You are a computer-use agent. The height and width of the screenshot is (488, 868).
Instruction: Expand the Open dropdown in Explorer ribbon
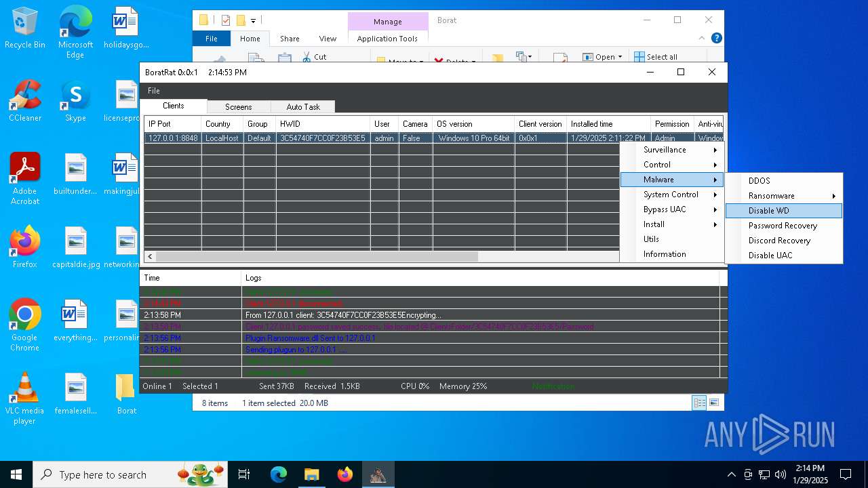tap(619, 57)
